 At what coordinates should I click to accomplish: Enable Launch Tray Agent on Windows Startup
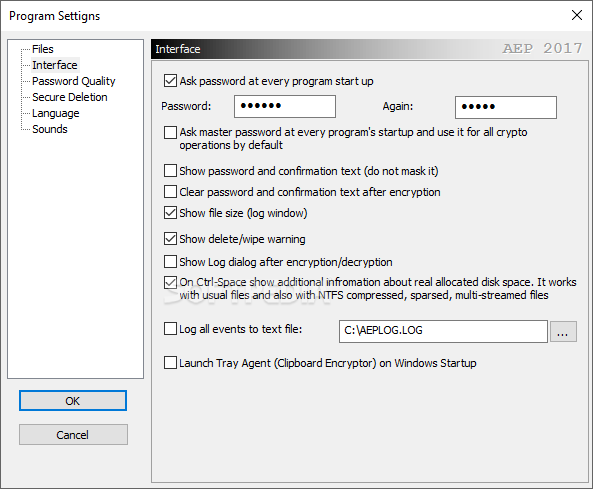(x=170, y=363)
